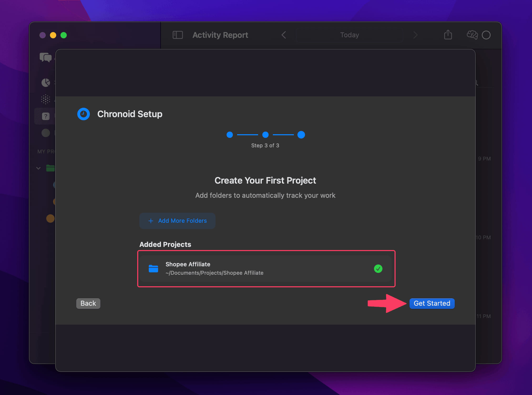Open the Today date selector
Screen dimensions: 532x395
point(349,35)
